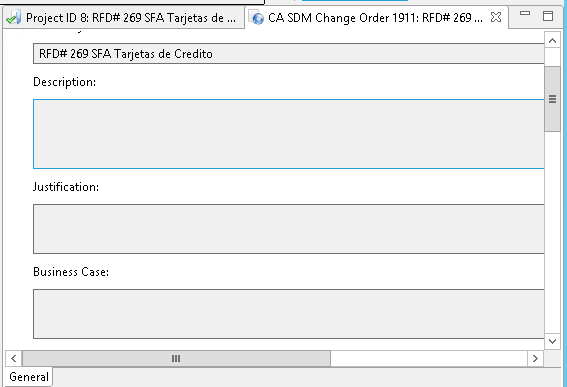Click the empty vertical scrollbar track below the thumb
This screenshot has width=567, height=387.
(x=552, y=232)
